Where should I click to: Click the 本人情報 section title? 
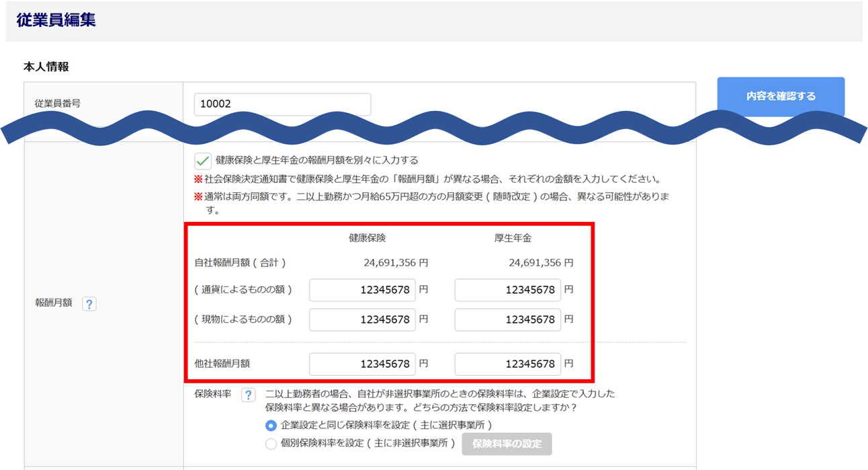tap(46, 67)
